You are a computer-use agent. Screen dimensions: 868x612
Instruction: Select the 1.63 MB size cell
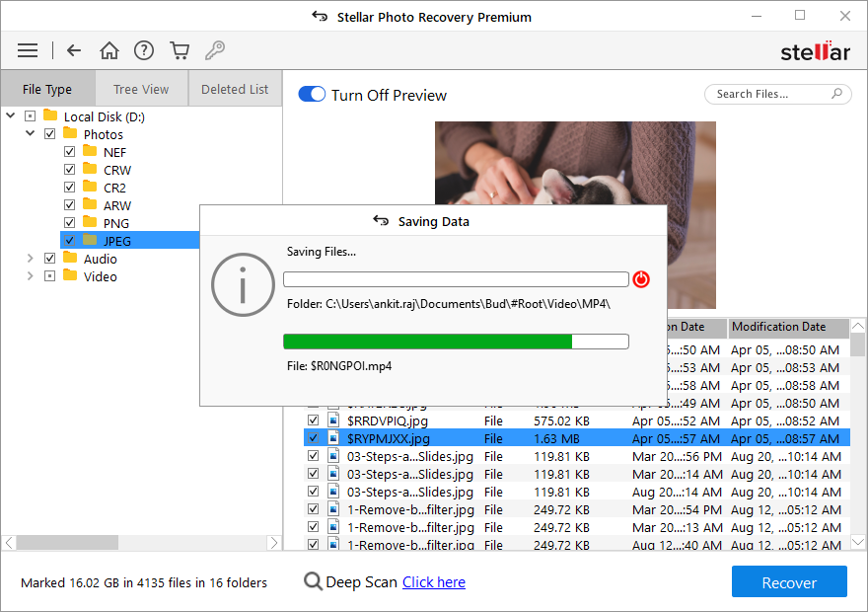[x=556, y=438]
